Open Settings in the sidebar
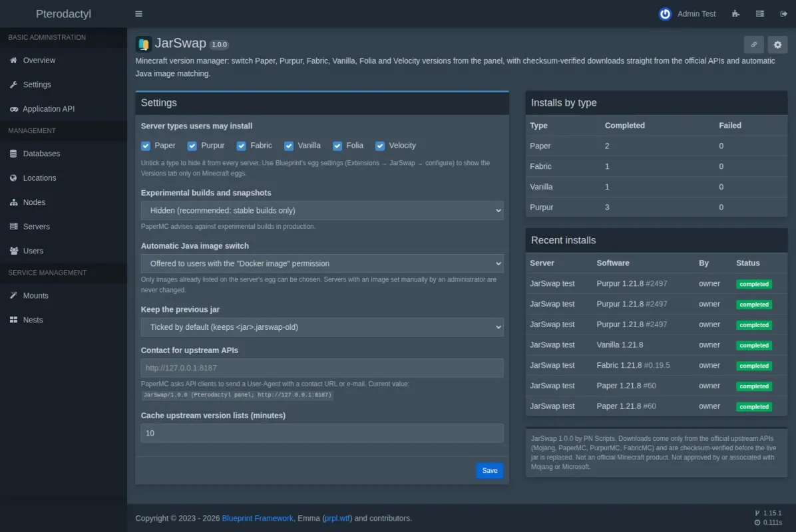The width and height of the screenshot is (796, 532). [x=63, y=84]
